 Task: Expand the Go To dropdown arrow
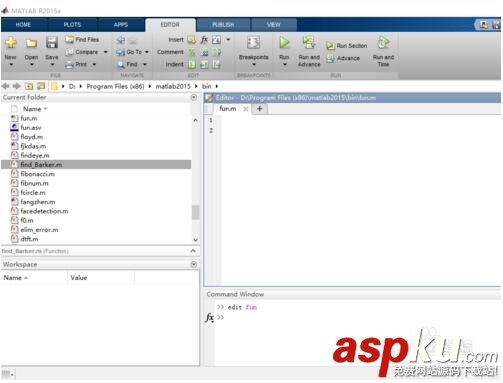pos(147,52)
